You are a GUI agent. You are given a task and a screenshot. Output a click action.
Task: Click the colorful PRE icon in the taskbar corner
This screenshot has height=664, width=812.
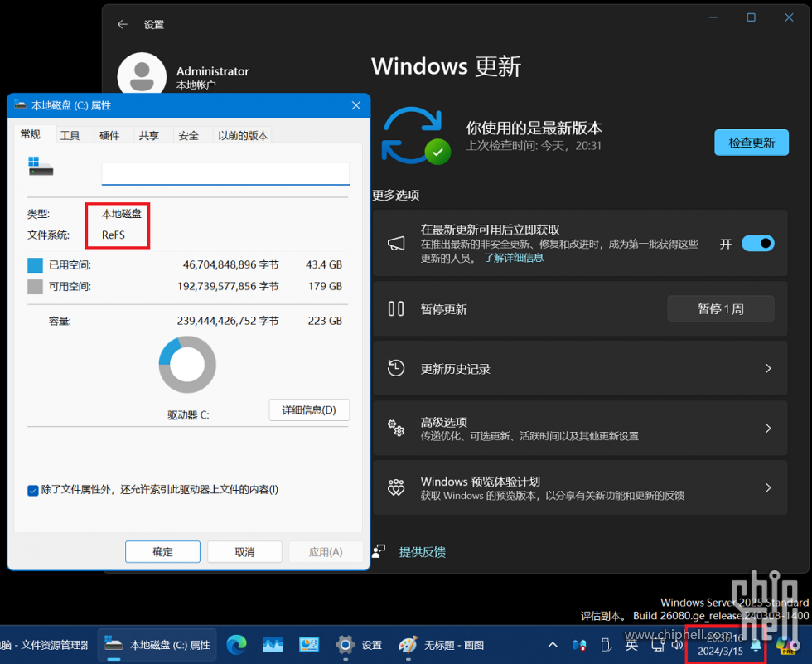(788, 646)
